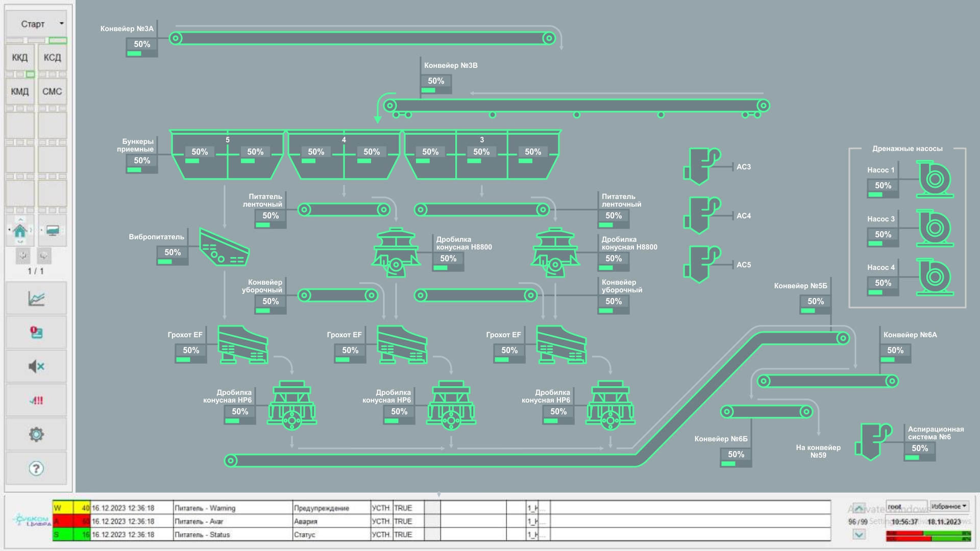Switch to the КСД section
The width and height of the screenshot is (980, 551).
(52, 58)
